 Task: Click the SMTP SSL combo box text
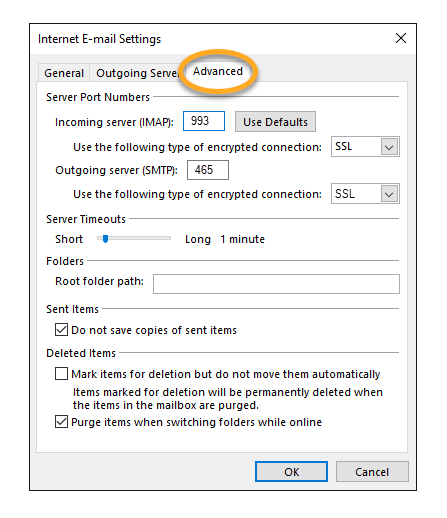(x=356, y=194)
